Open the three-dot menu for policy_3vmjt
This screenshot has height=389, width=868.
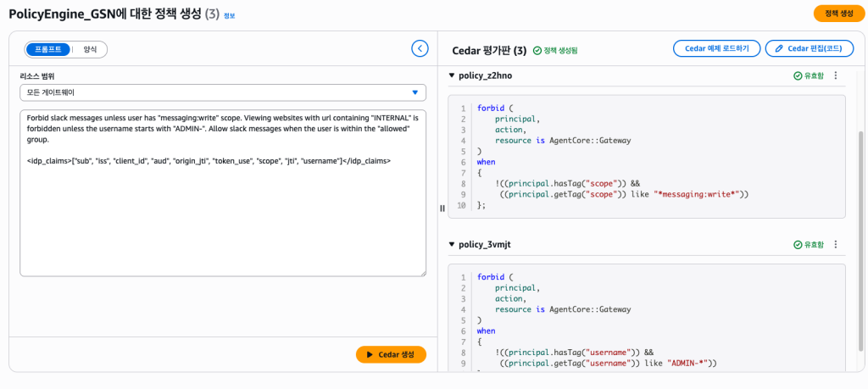click(836, 244)
